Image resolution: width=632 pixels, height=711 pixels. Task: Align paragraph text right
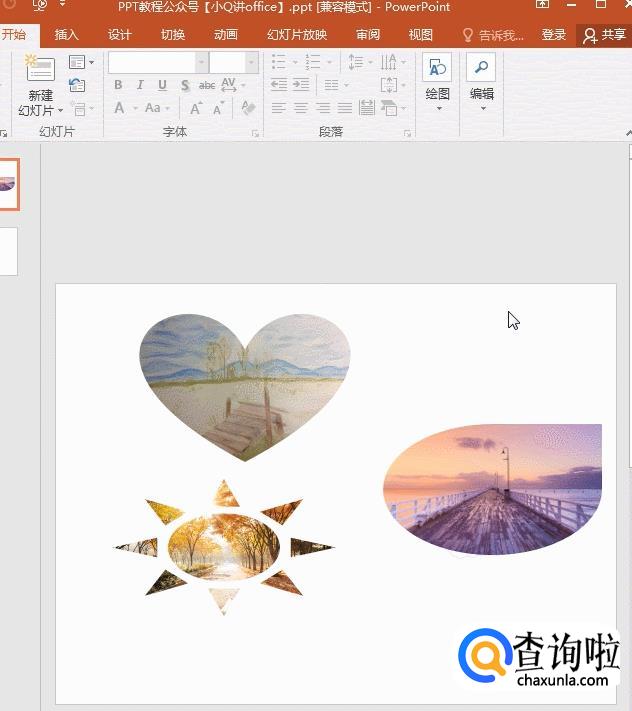(323, 108)
